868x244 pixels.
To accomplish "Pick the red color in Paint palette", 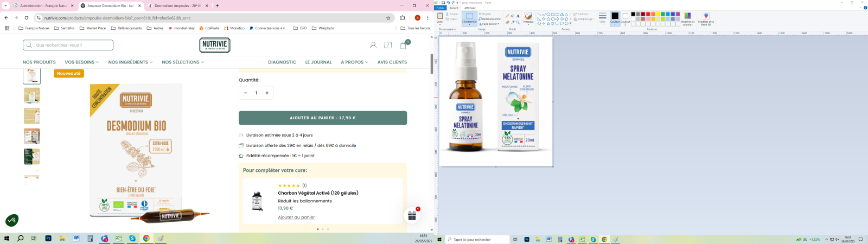I will (648, 14).
